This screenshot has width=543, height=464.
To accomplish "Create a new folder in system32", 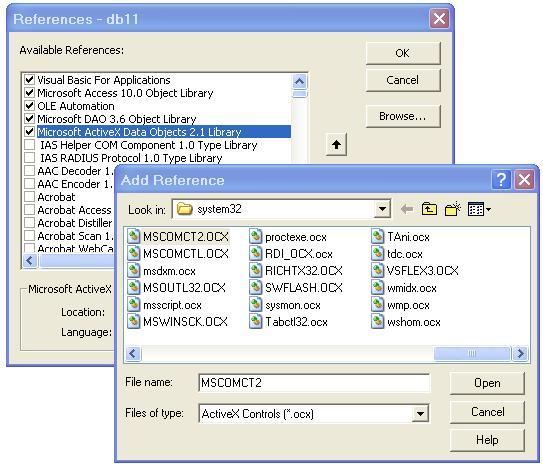I will coord(453,209).
